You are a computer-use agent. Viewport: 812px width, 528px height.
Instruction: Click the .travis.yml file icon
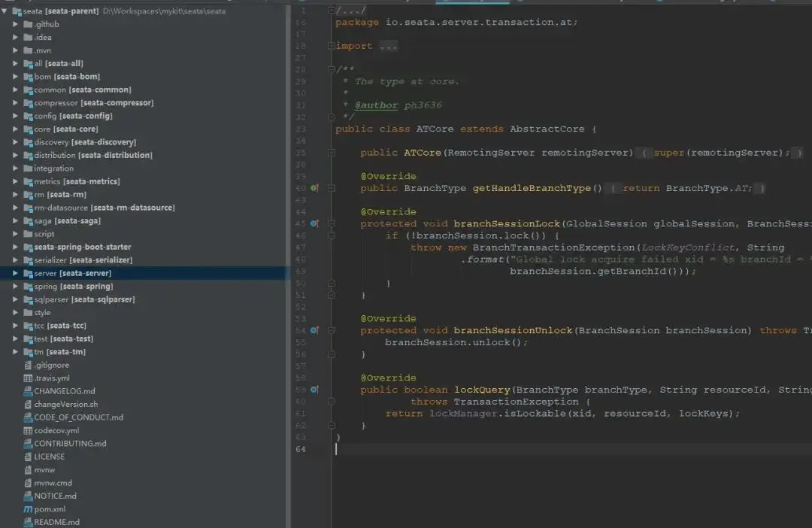point(28,378)
